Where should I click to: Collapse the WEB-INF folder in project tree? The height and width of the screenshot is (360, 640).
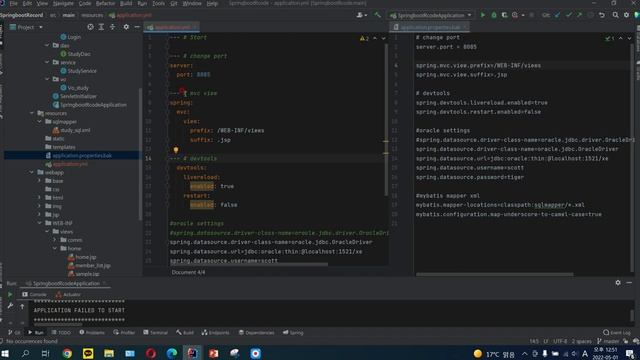point(40,223)
